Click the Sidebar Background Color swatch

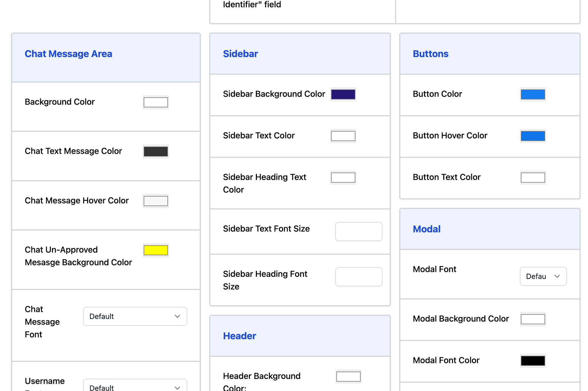(343, 94)
